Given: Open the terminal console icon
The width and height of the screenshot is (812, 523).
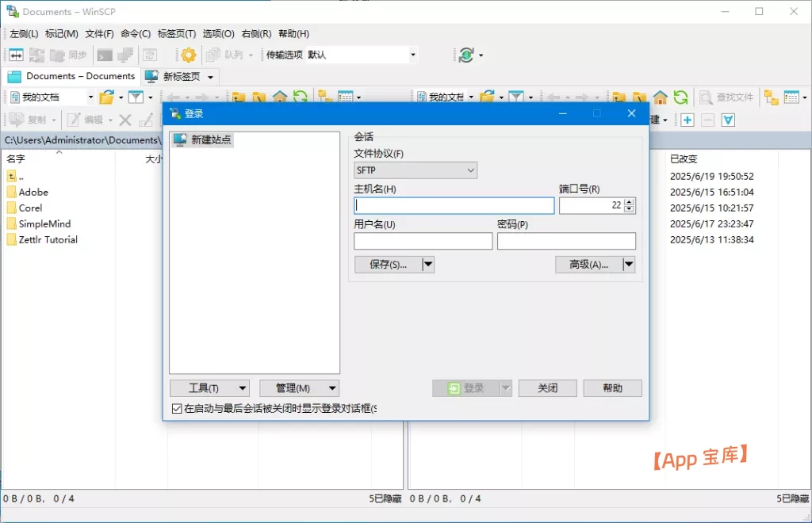Looking at the screenshot, I should (x=105, y=55).
